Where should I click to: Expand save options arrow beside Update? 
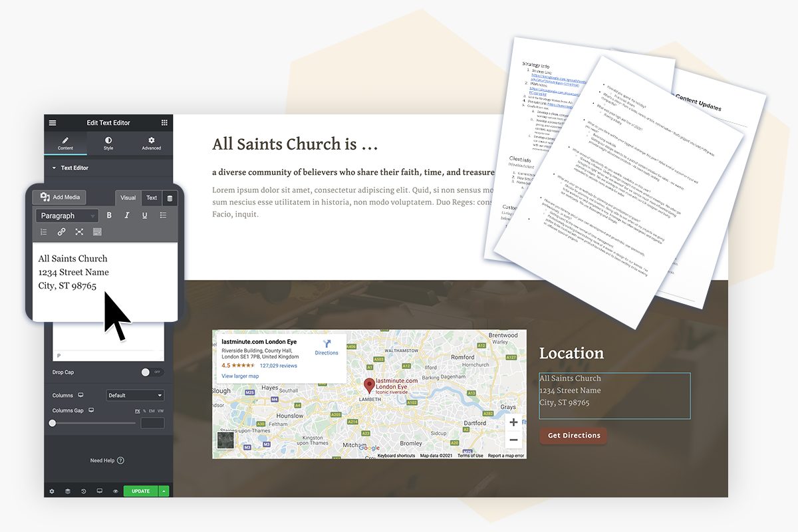(x=164, y=491)
